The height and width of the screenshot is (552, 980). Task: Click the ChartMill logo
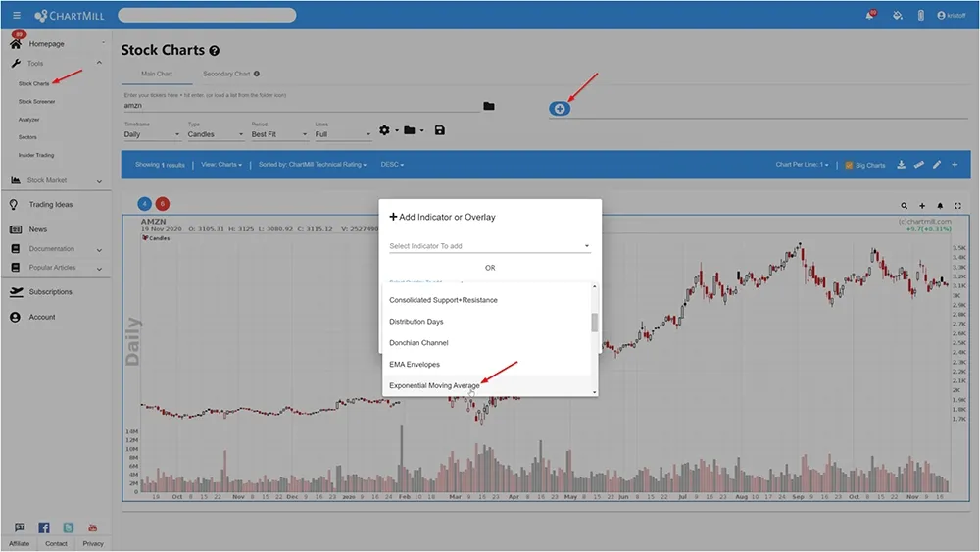[x=70, y=15]
